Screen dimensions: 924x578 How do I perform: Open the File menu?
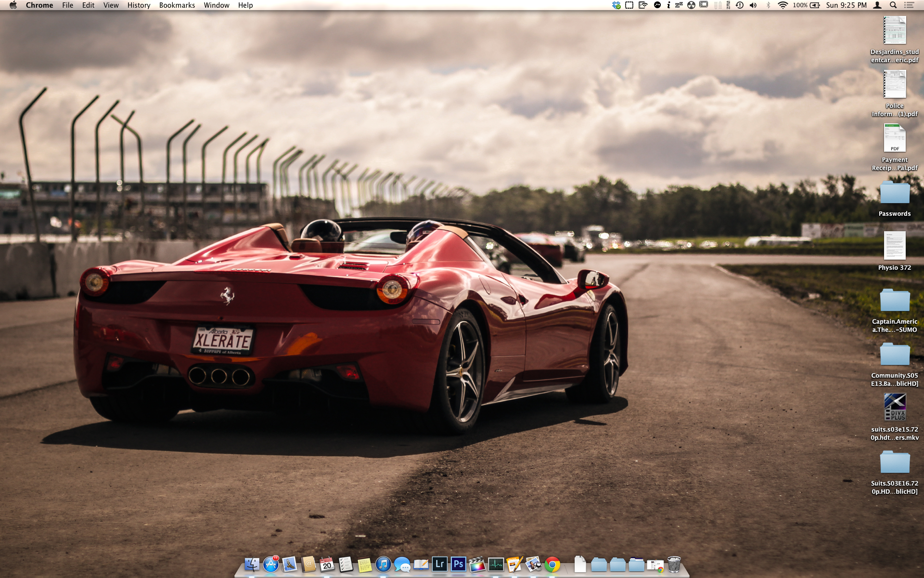click(67, 5)
